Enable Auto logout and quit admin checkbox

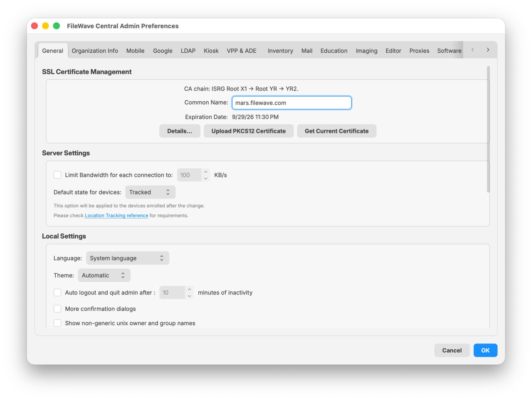click(57, 292)
